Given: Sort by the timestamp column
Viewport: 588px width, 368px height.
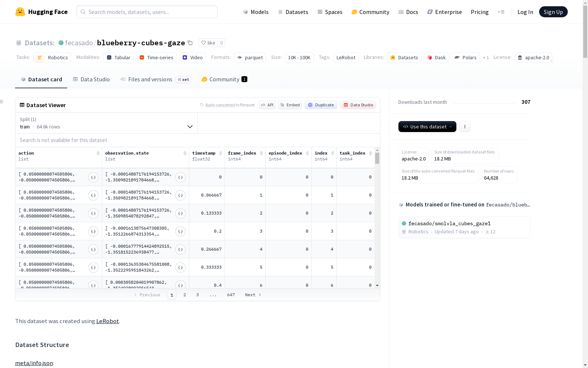Looking at the screenshot, I should 220,153.
